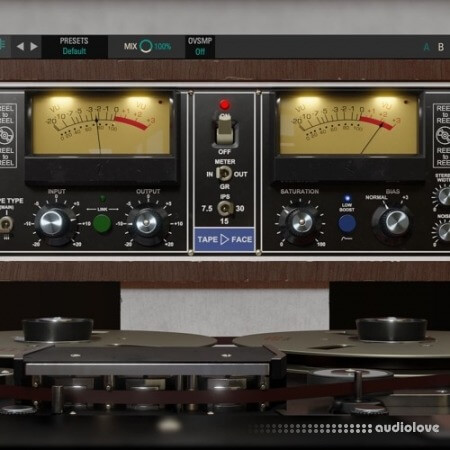450x450 pixels.
Task: Click the 15 IPS speed label
Action: coord(224,221)
